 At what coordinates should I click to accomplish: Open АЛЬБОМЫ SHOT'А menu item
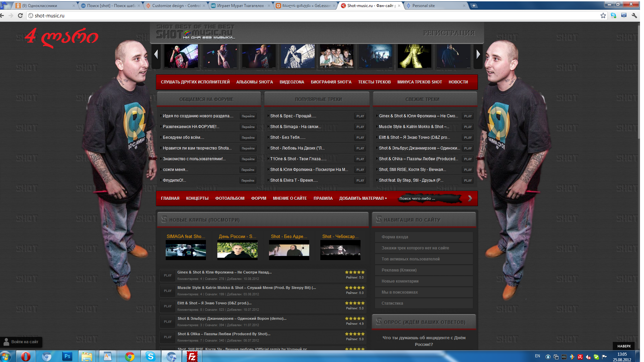pos(255,82)
